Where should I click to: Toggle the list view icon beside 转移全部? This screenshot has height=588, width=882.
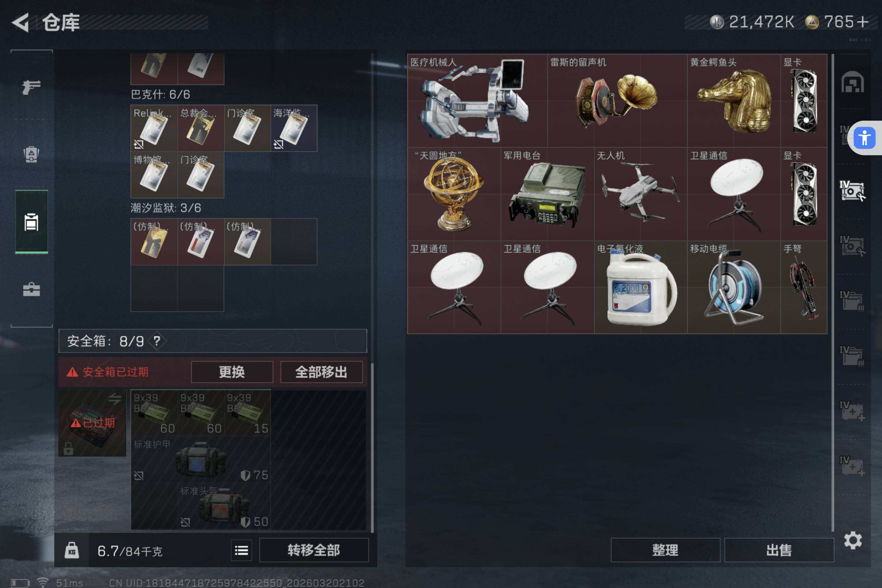(242, 550)
